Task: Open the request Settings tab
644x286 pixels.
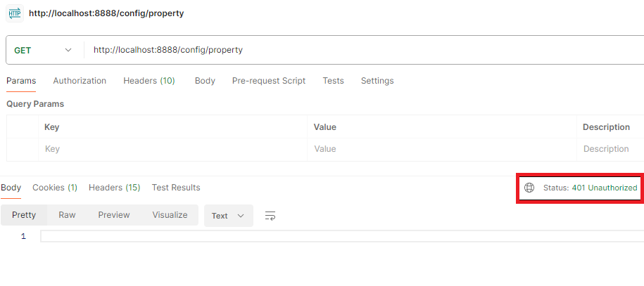Action: point(377,81)
